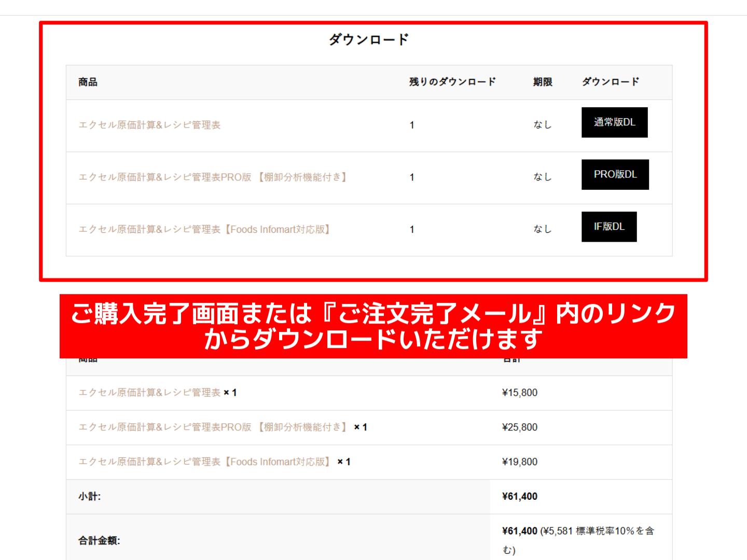Screen dimensions: 747x560
Task: Open the PRO版 product link priced ¥25,800
Action: [x=213, y=427]
